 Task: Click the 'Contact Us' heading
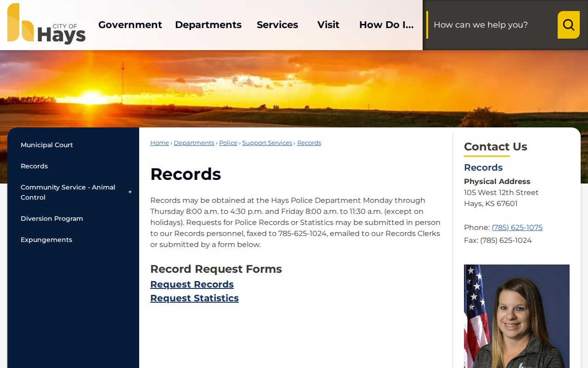(496, 147)
